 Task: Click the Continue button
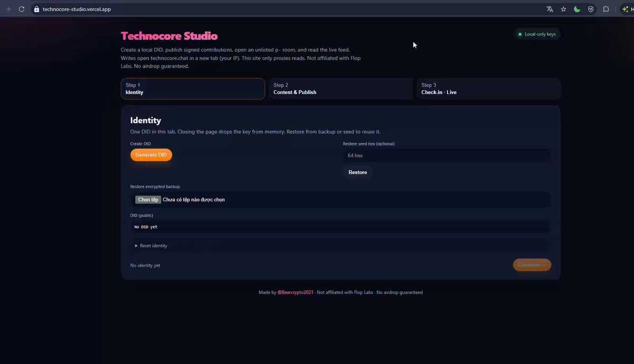[x=532, y=265]
